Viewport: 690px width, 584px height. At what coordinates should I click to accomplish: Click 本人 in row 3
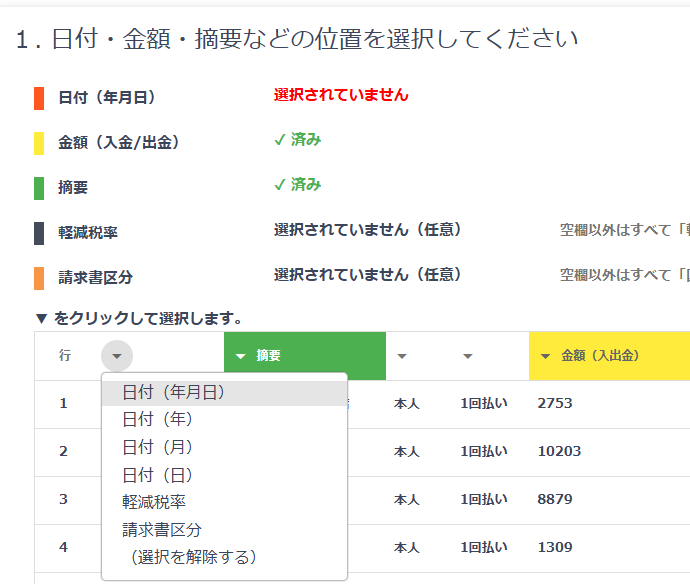pyautogui.click(x=407, y=500)
